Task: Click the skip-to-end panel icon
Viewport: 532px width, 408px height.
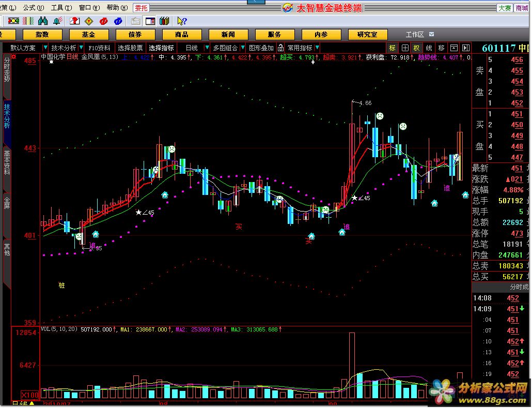Action: pyautogui.click(x=466, y=48)
